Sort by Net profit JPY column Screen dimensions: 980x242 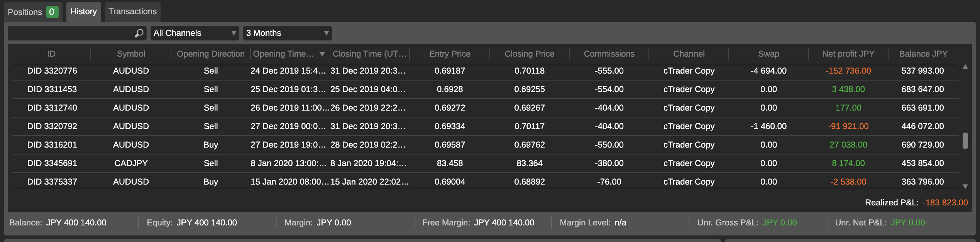pos(848,54)
